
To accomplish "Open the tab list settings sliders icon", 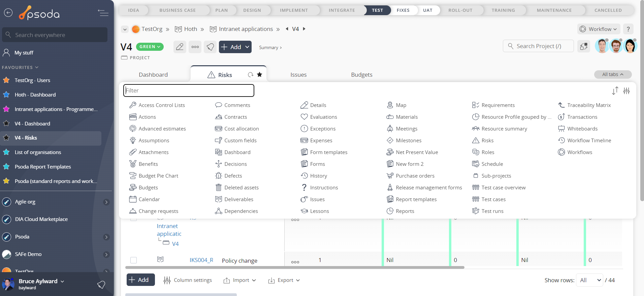I will (x=626, y=90).
